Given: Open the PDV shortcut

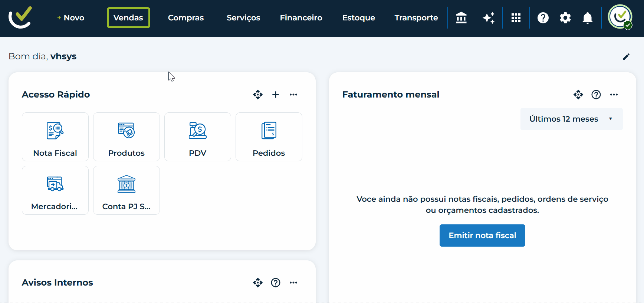Looking at the screenshot, I should 198,137.
